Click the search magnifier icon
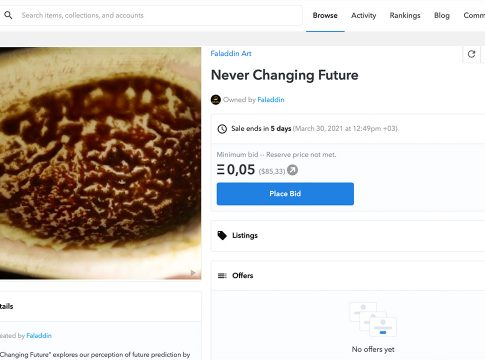The image size is (485, 360). [8, 15]
